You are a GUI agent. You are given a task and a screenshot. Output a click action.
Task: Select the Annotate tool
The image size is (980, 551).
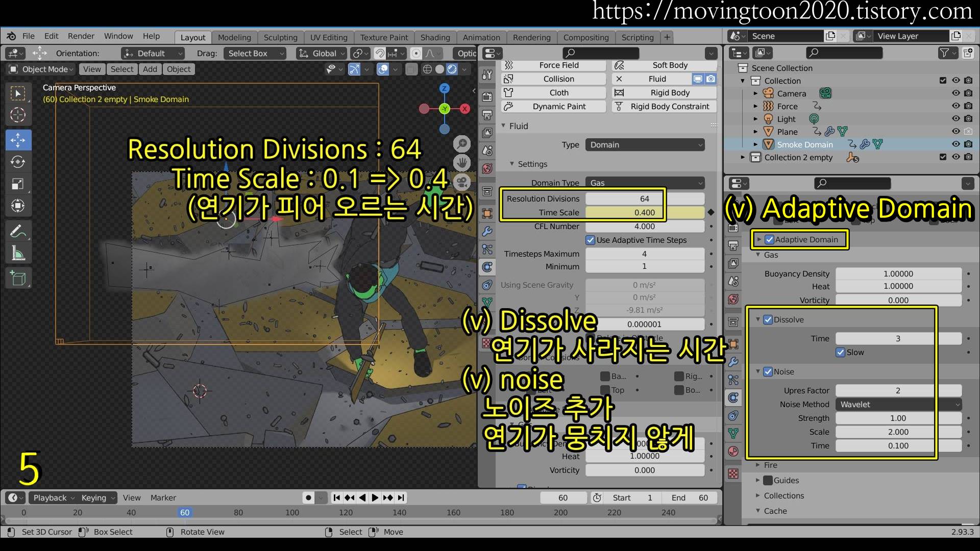[18, 232]
